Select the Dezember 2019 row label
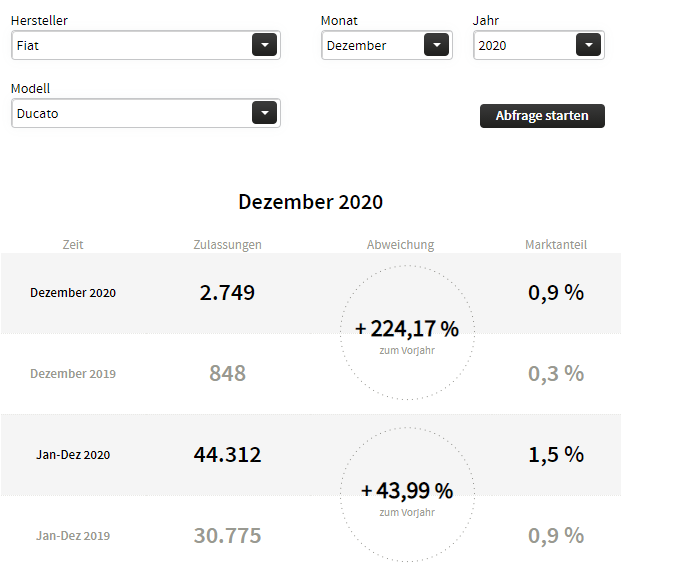This screenshot has width=690, height=570. (x=73, y=374)
